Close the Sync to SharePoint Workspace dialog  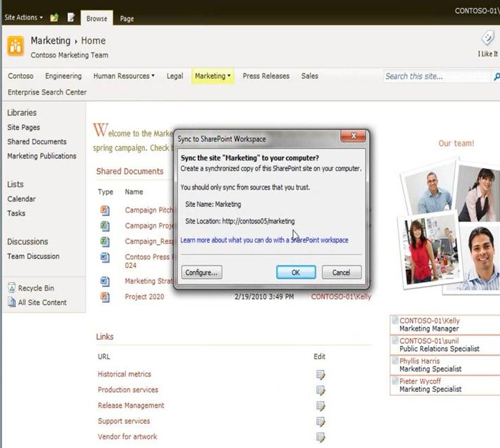click(x=353, y=136)
